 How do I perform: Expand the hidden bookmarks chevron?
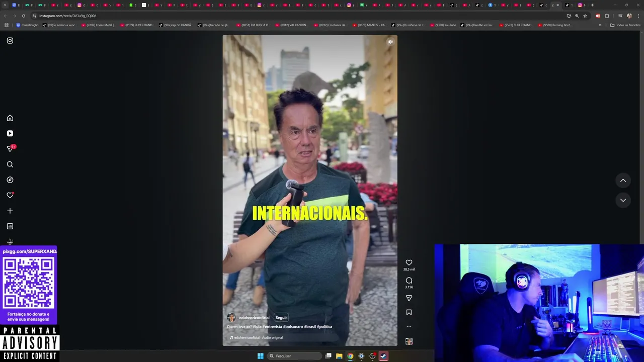pos(600,25)
